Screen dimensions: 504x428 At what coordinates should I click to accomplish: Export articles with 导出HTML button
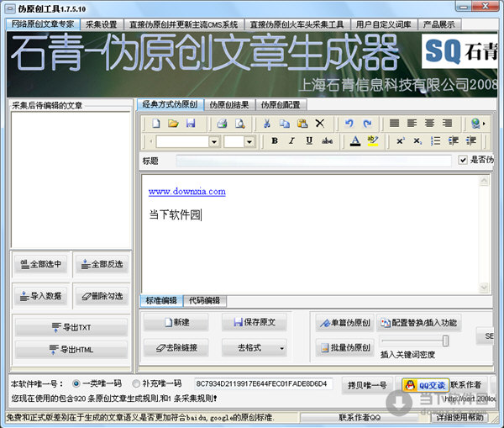71,350
